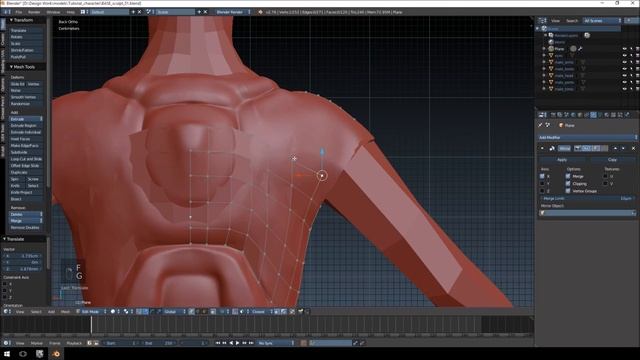
Task: Click the End frame field
Action: (160, 343)
